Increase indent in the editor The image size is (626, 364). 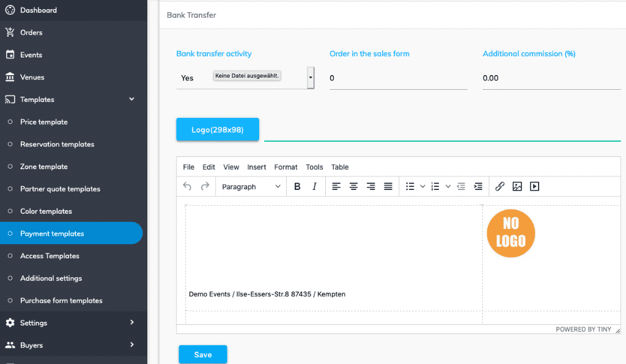click(x=478, y=186)
